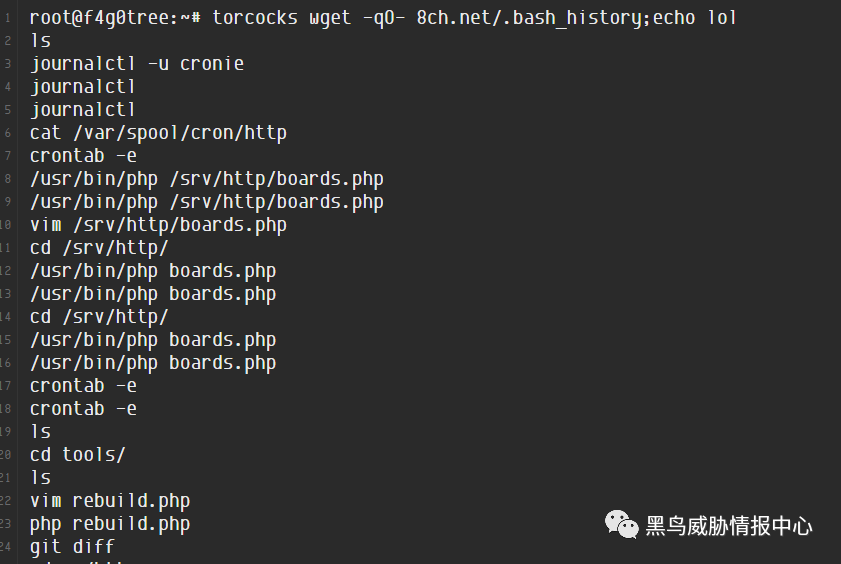Screen dimensions: 841x564
Task: Click the 'cd tools/' line
Action: [x=78, y=455]
